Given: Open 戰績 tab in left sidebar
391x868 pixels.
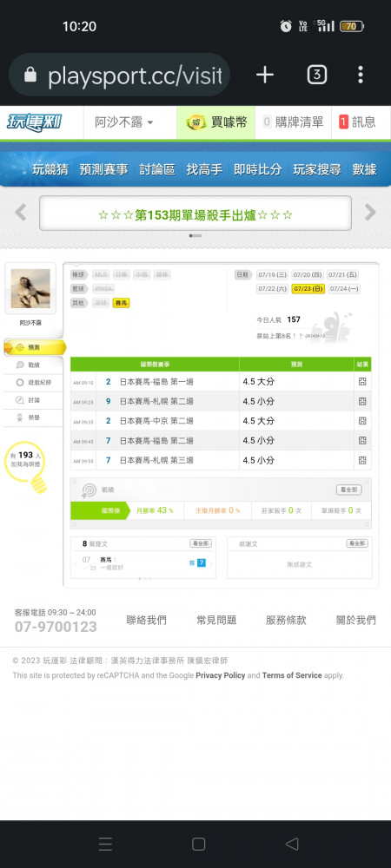Looking at the screenshot, I should click(x=33, y=365).
